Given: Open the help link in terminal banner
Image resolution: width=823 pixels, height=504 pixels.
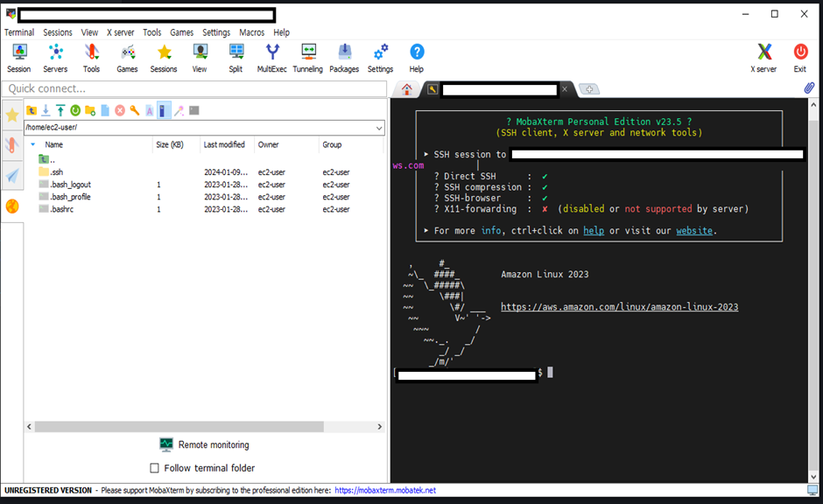Looking at the screenshot, I should coord(594,231).
